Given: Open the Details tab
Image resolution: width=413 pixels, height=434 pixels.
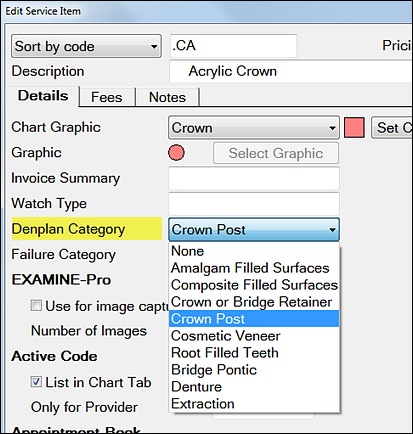Looking at the screenshot, I should click(43, 96).
